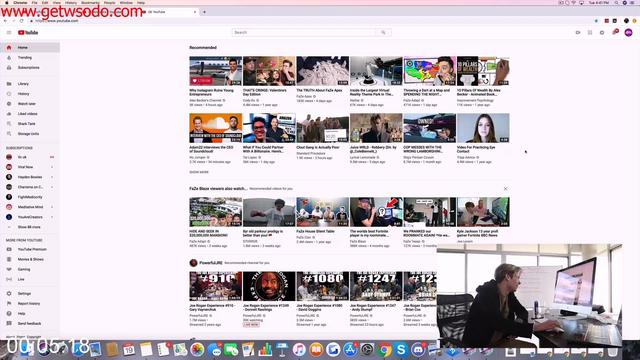Screen dimensions: 640x360
Task: Open Live in the sidebar
Action: click(x=30, y=279)
